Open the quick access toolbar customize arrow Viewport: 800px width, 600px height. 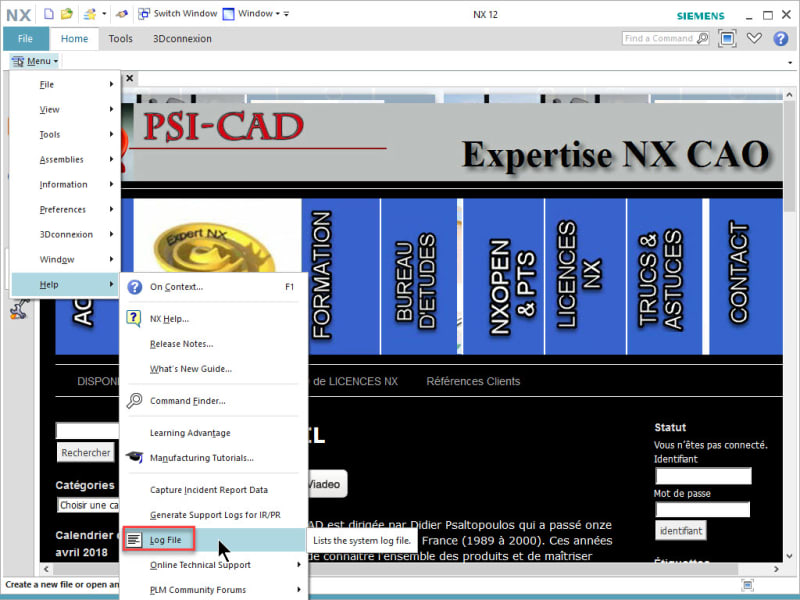(286, 14)
